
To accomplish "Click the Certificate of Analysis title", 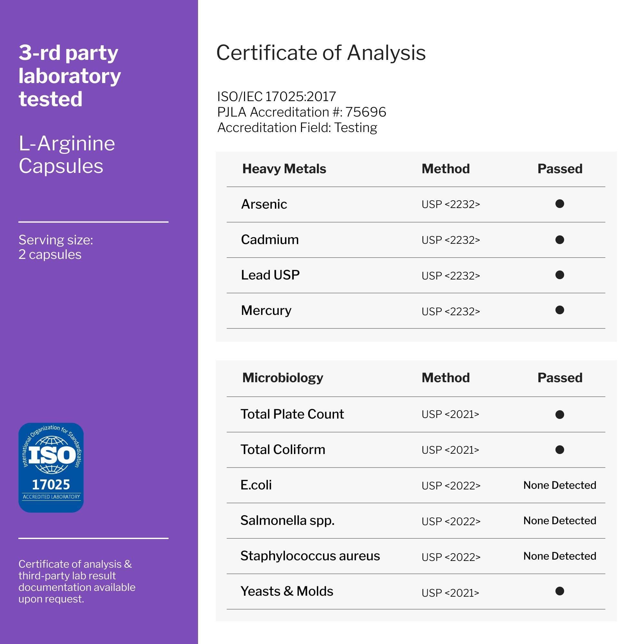I will pos(321,53).
